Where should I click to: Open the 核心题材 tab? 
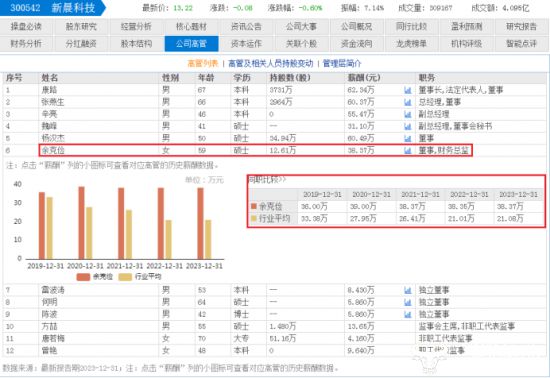click(191, 26)
